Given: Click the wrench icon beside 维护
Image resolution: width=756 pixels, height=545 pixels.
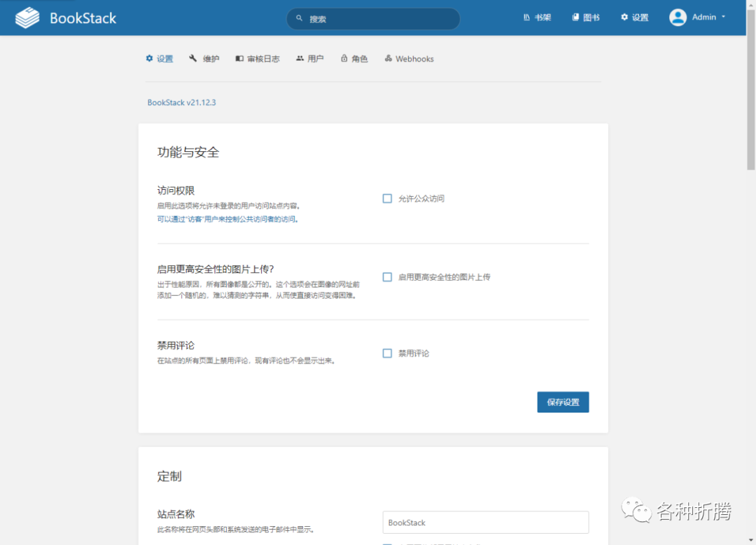Looking at the screenshot, I should pyautogui.click(x=193, y=58).
